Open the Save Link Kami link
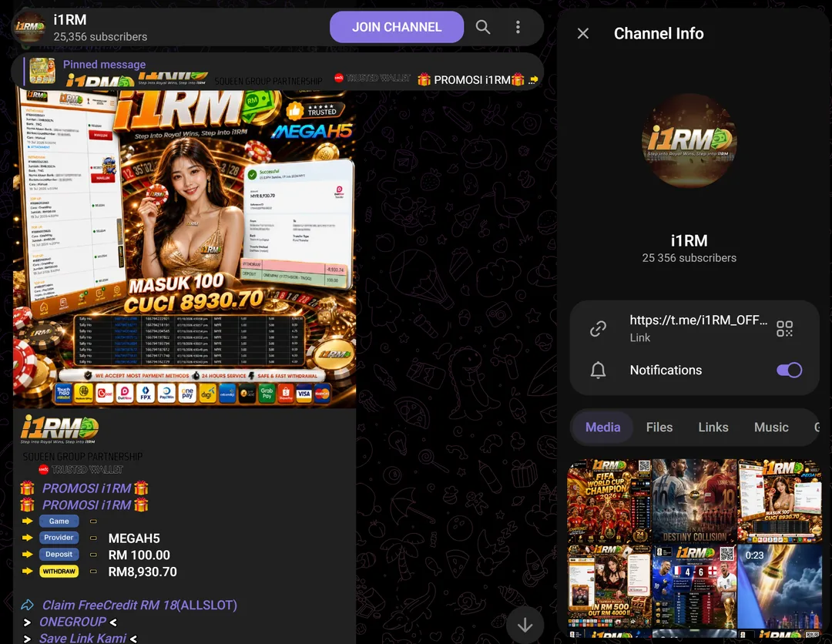 [82, 638]
